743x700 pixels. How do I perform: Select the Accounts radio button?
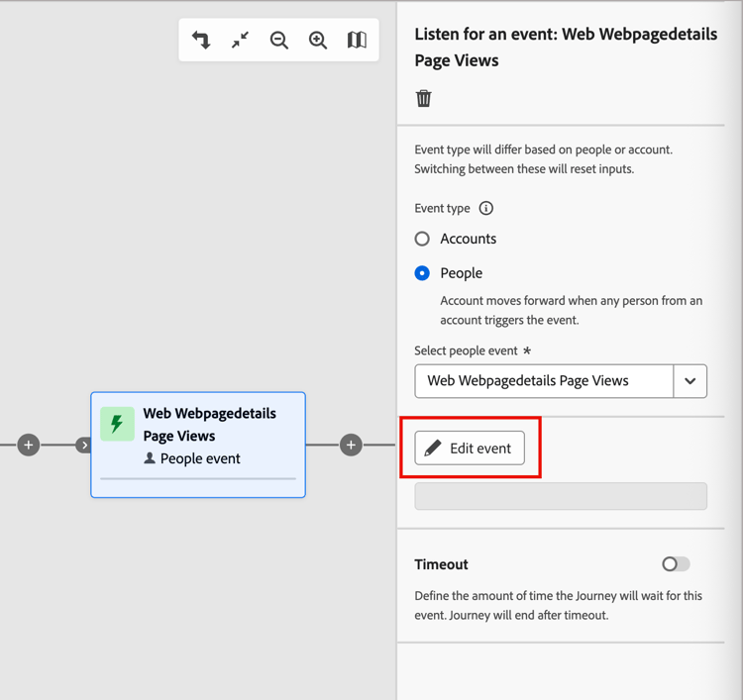pos(423,239)
